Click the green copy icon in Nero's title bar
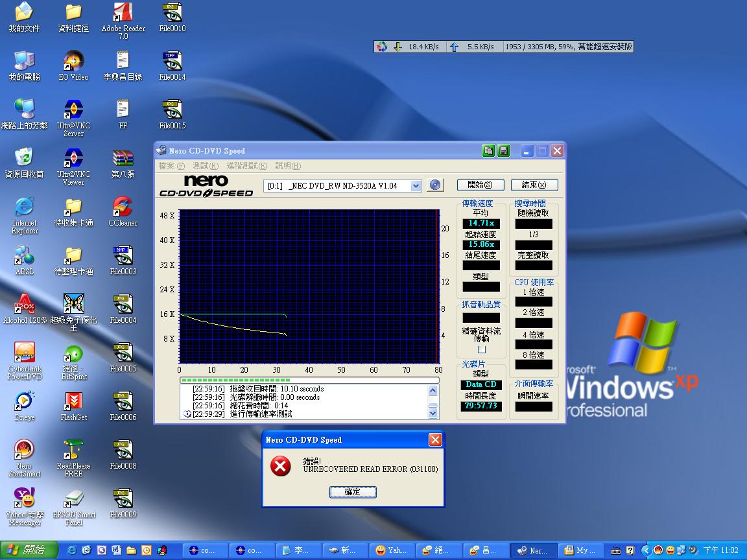 pos(488,151)
